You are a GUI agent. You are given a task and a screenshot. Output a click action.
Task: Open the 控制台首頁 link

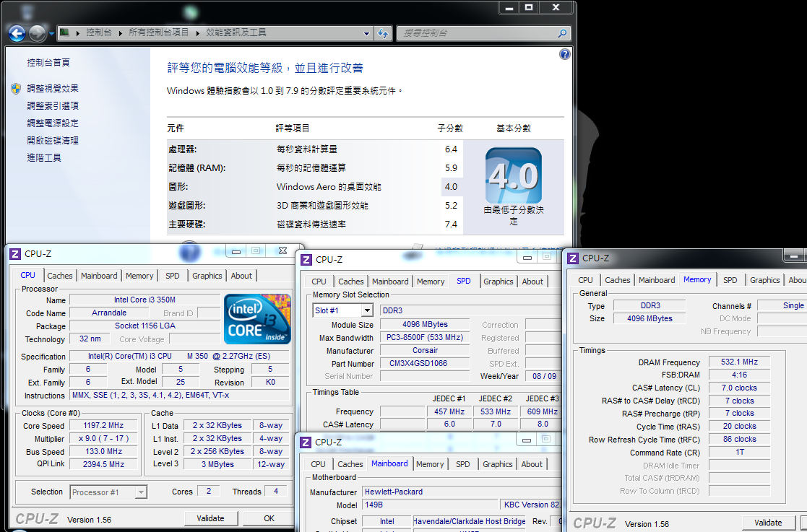[48, 63]
